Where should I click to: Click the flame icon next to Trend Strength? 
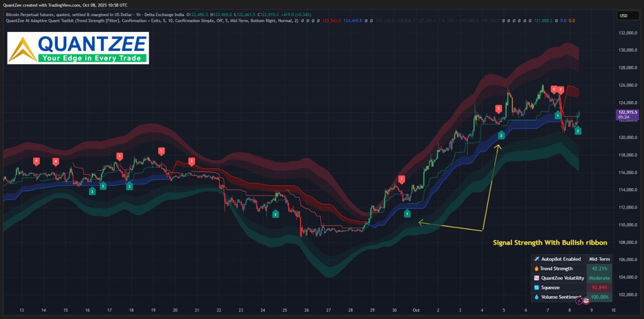pos(537,269)
